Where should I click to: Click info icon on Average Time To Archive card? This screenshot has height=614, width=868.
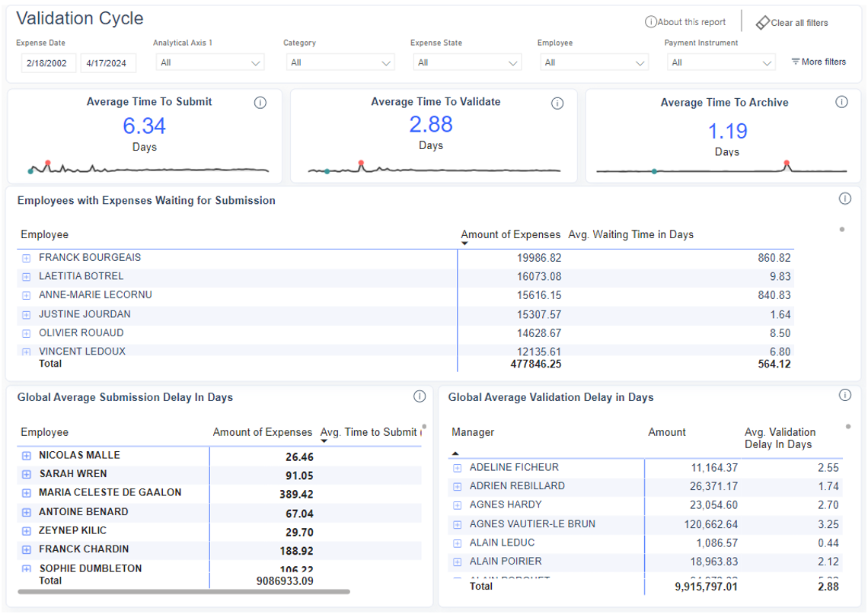pos(841,102)
